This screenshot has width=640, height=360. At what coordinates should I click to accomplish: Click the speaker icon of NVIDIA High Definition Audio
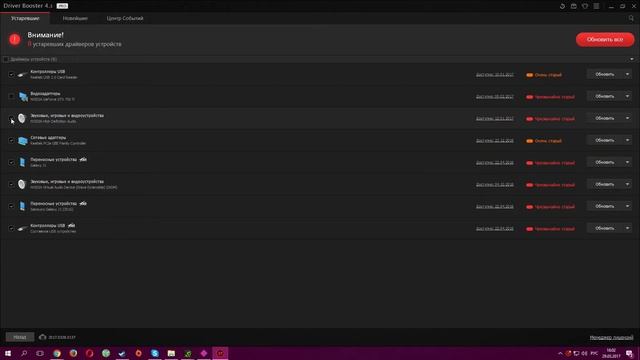(22, 118)
